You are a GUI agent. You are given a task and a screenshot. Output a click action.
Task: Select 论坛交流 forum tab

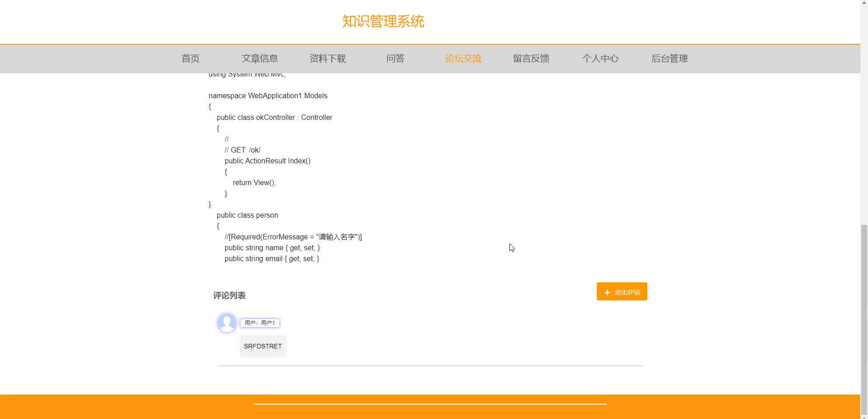(463, 58)
